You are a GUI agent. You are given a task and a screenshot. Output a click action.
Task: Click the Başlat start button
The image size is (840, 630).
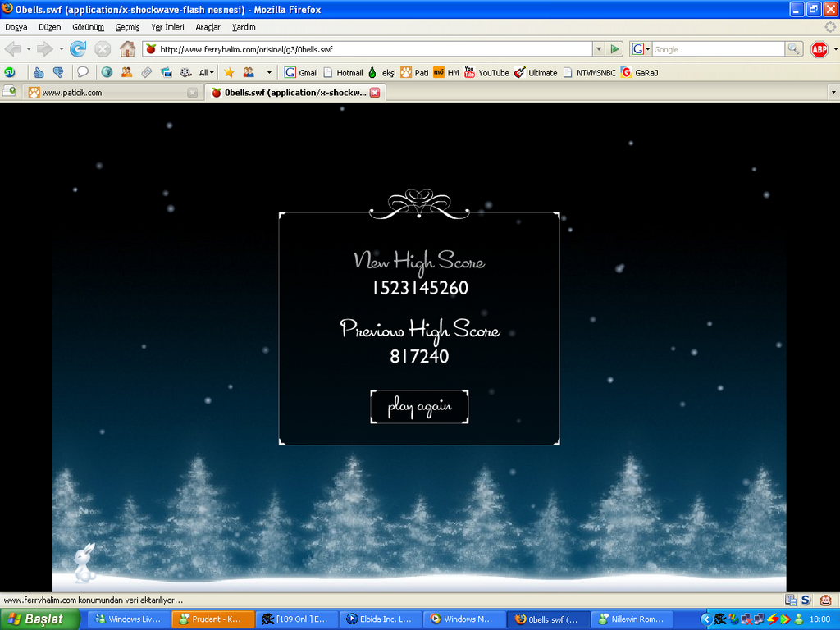(40, 619)
